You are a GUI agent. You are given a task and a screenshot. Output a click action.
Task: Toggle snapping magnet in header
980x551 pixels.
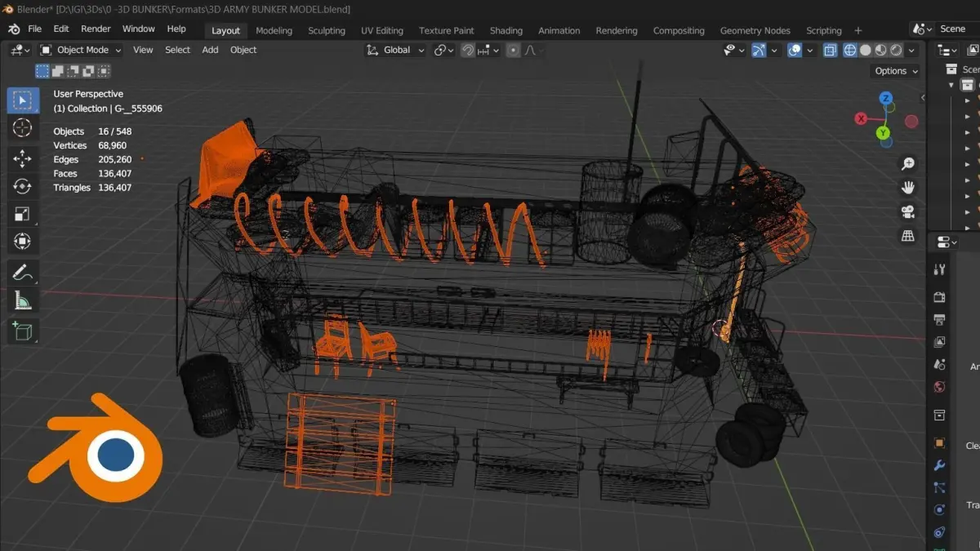468,50
